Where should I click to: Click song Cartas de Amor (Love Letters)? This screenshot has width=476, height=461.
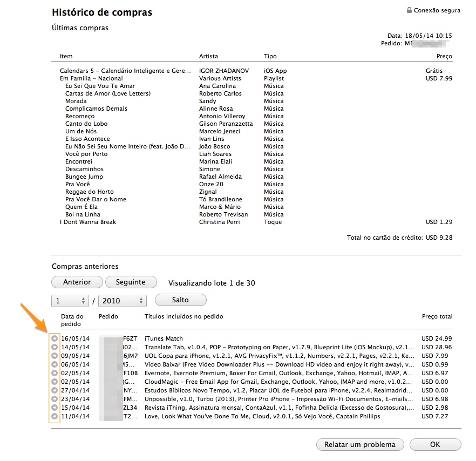pyautogui.click(x=108, y=93)
